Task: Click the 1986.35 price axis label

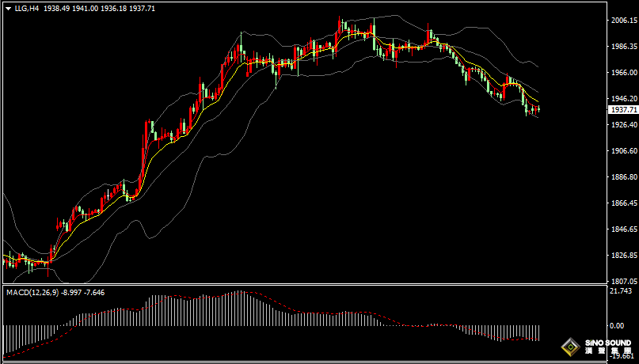Action: pos(622,47)
